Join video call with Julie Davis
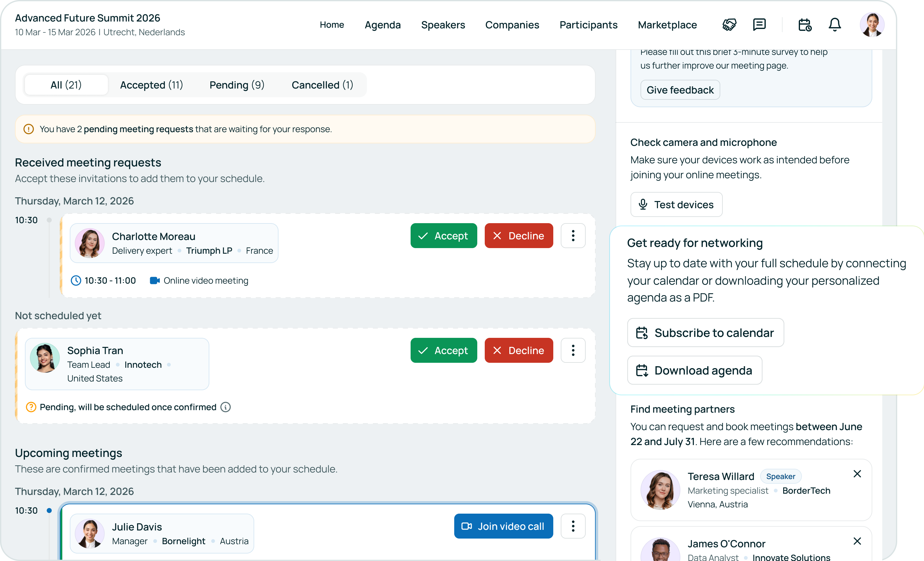This screenshot has width=924, height=561. pos(503,526)
